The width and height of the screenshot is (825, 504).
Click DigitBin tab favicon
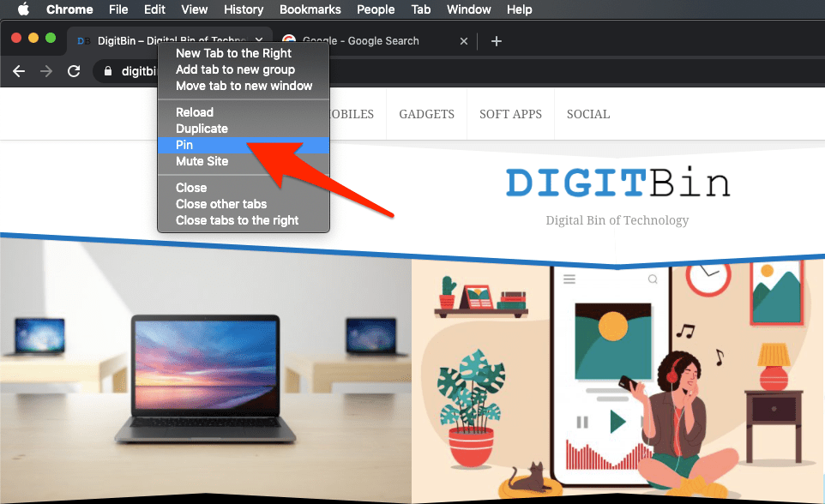[84, 41]
